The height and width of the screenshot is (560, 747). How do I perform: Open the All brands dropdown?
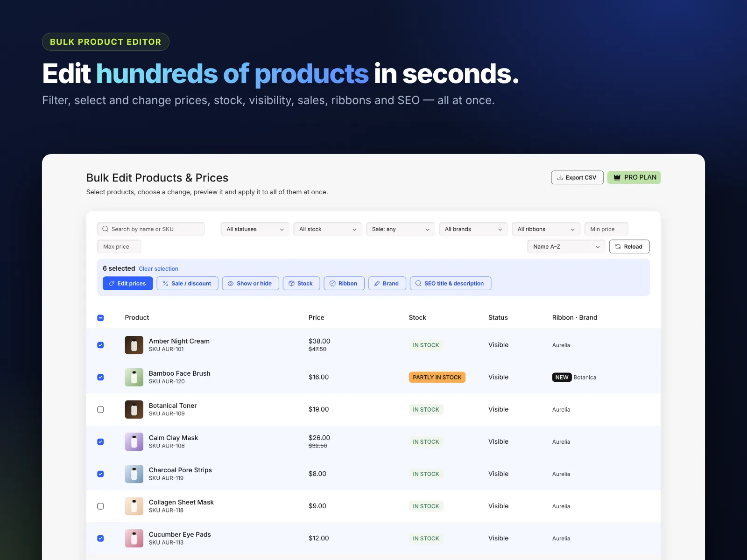coord(473,229)
